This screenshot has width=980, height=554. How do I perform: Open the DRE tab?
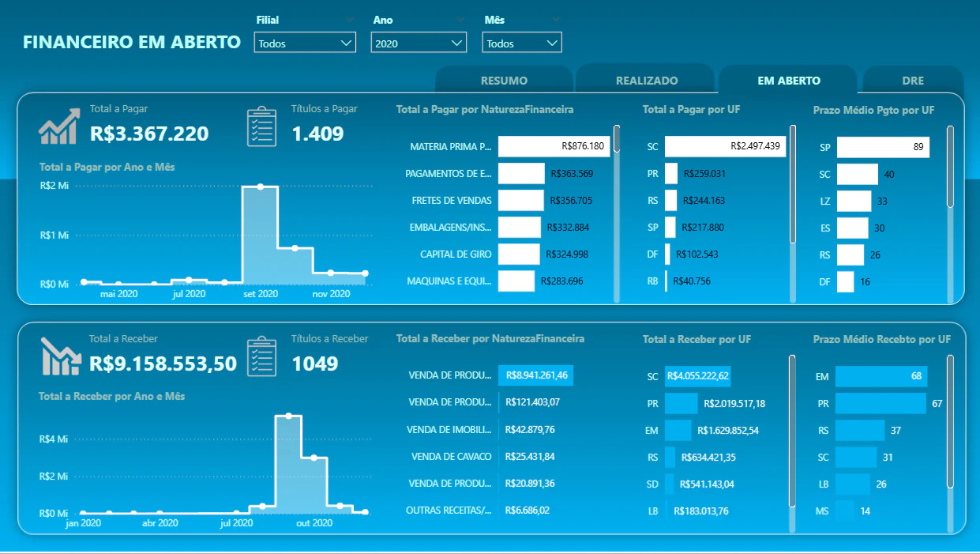point(913,80)
